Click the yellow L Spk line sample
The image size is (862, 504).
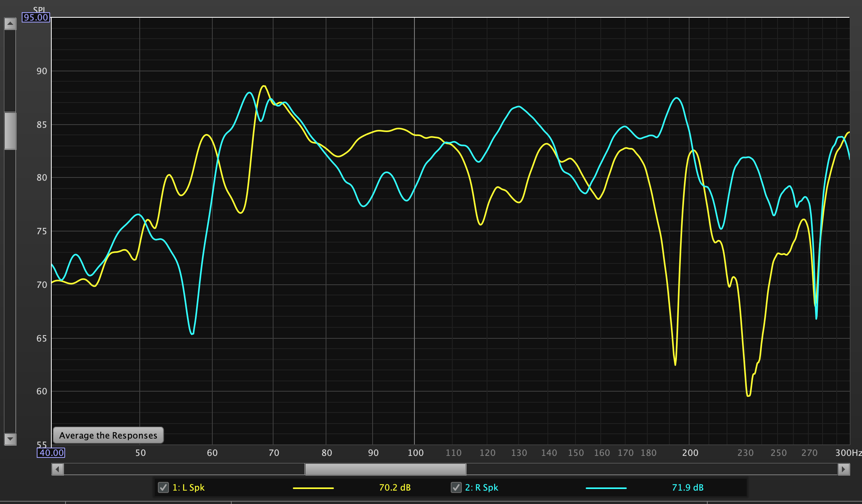point(313,488)
